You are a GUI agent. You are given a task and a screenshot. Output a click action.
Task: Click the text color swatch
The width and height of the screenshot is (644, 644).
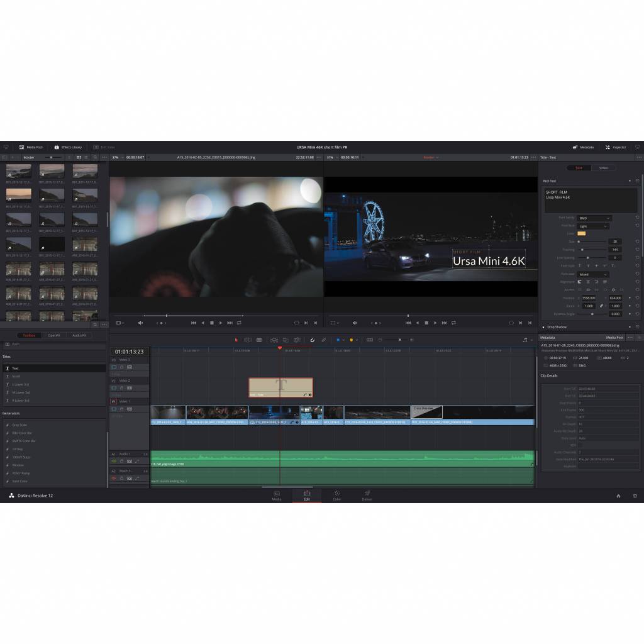(x=582, y=234)
